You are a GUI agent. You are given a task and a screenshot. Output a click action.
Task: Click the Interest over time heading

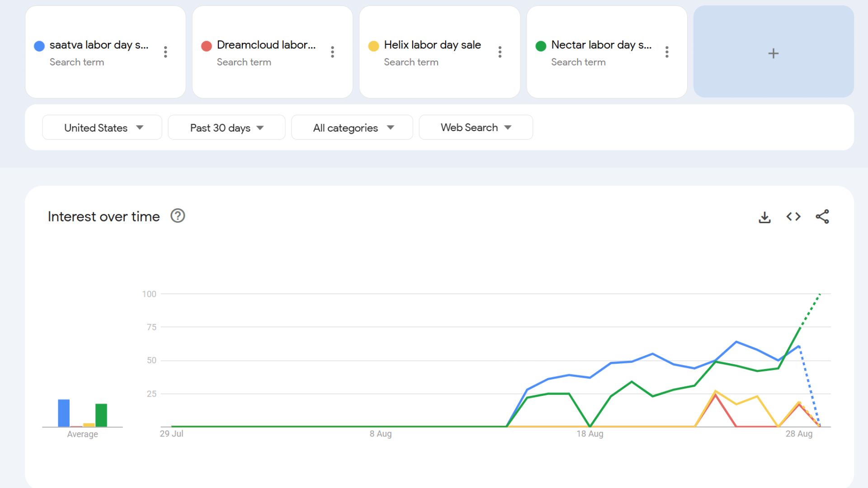pos(104,216)
